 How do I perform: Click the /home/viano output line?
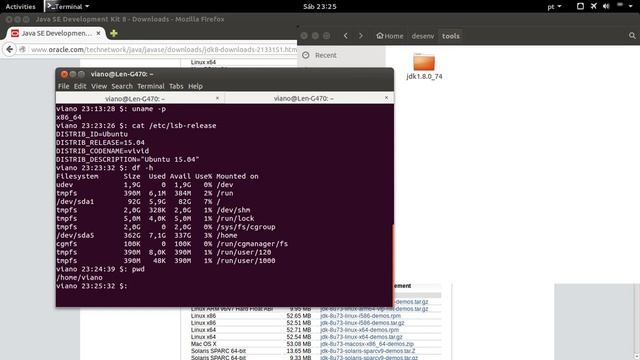pos(80,278)
